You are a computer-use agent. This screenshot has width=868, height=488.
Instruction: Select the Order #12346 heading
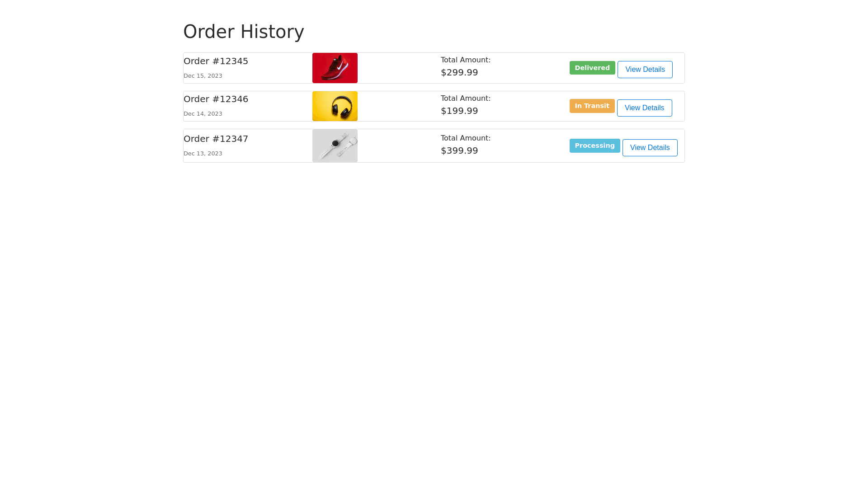(216, 99)
